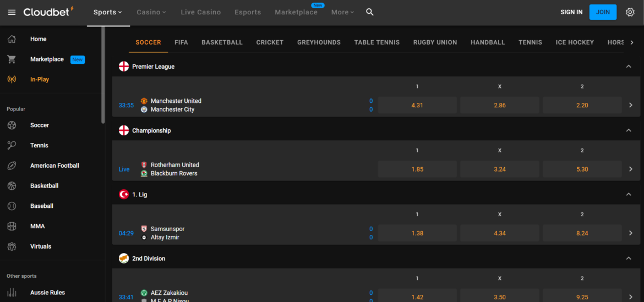This screenshot has width=644, height=302.
Task: Click the American Football icon
Action: [x=12, y=166]
